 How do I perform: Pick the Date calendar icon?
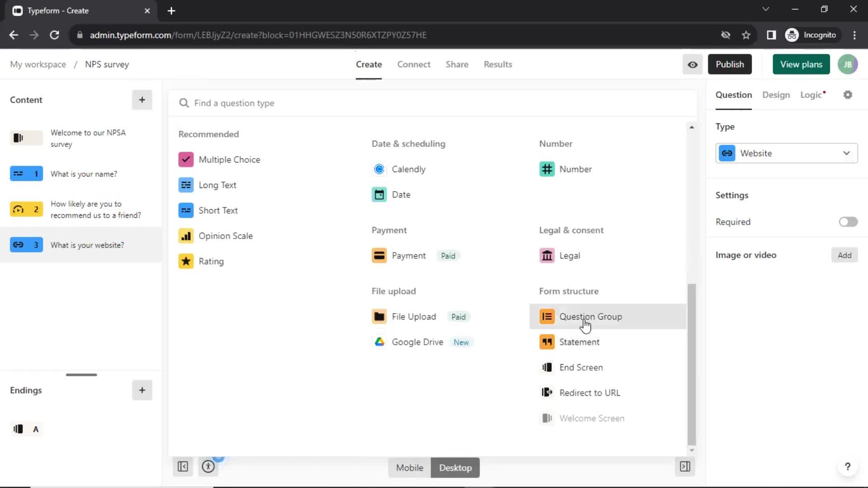pos(379,194)
